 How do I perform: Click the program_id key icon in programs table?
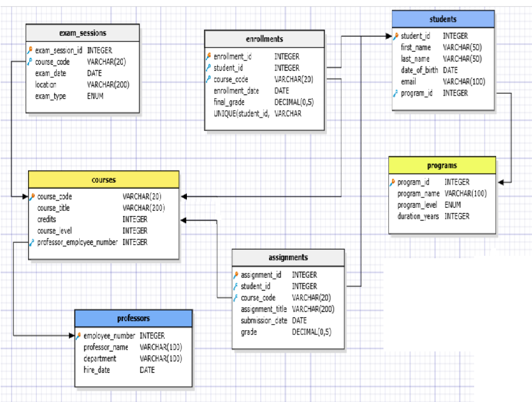click(x=393, y=182)
